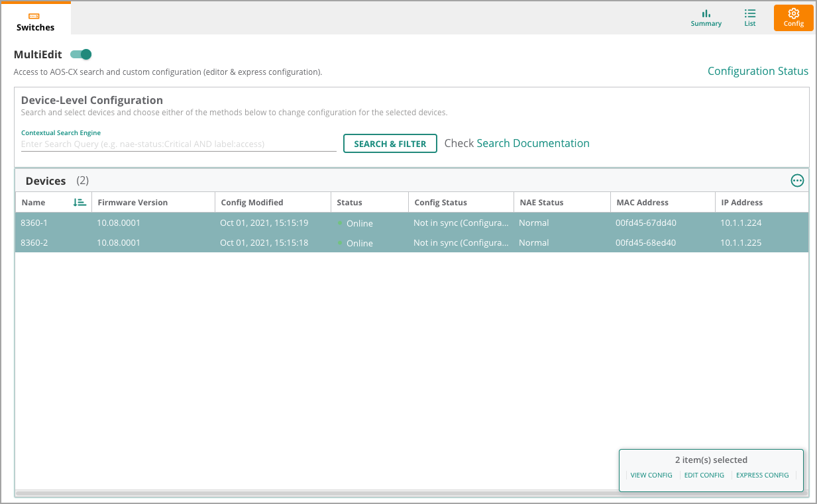Viewport: 817px width, 504px height.
Task: Select the 8360-1 device row
Action: click(34, 223)
